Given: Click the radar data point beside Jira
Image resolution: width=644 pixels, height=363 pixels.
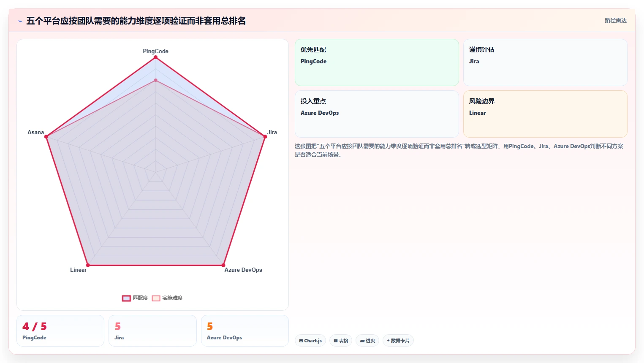Looking at the screenshot, I should (x=265, y=137).
